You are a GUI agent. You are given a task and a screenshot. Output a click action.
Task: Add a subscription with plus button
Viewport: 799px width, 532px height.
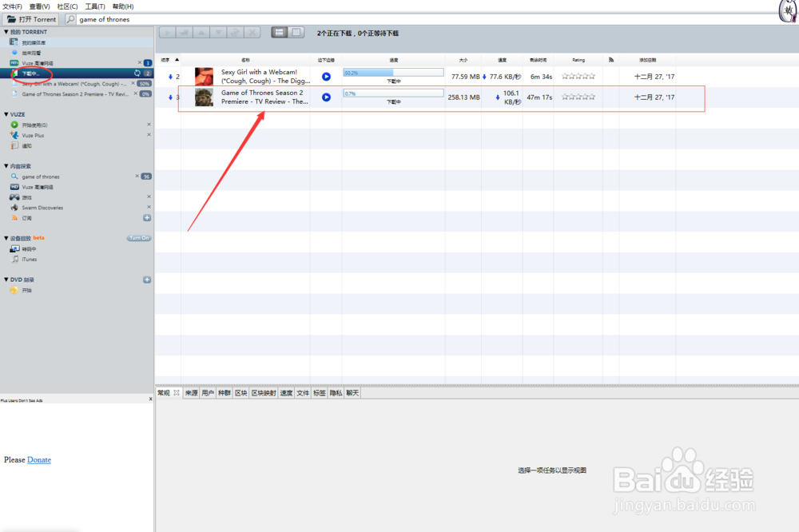pos(147,217)
